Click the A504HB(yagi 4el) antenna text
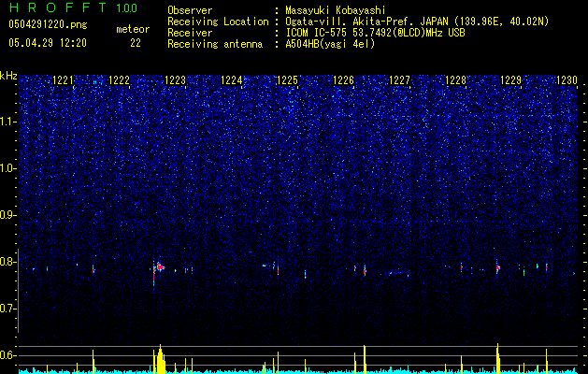This screenshot has height=374, width=588. click(x=330, y=44)
